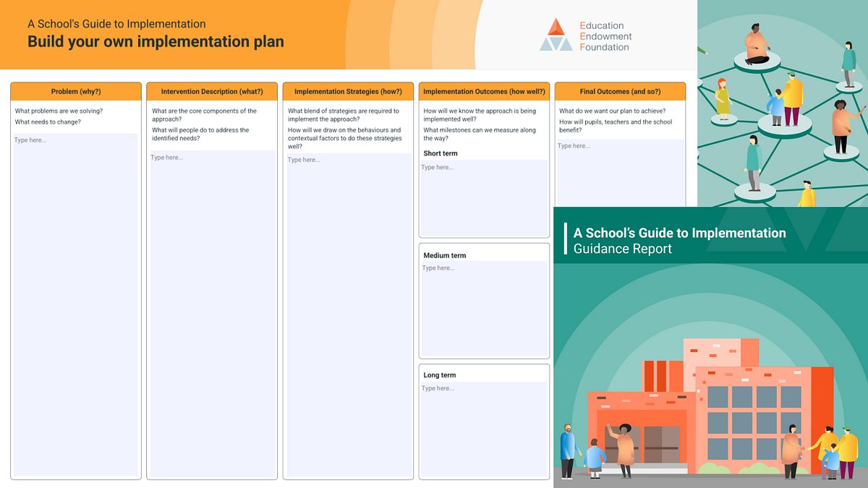This screenshot has height=488, width=868.
Task: Click the Education Endowment Foundation triangle logo
Action: (556, 35)
